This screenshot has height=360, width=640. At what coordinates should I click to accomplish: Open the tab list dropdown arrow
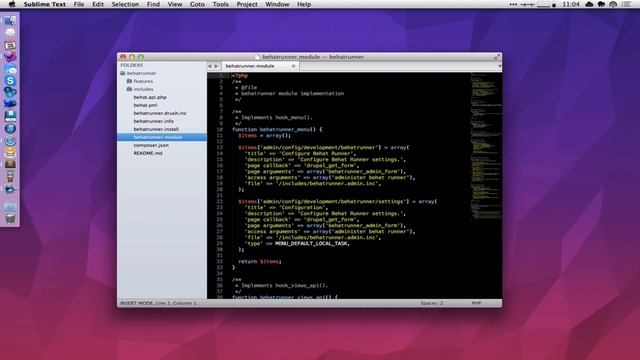[499, 66]
